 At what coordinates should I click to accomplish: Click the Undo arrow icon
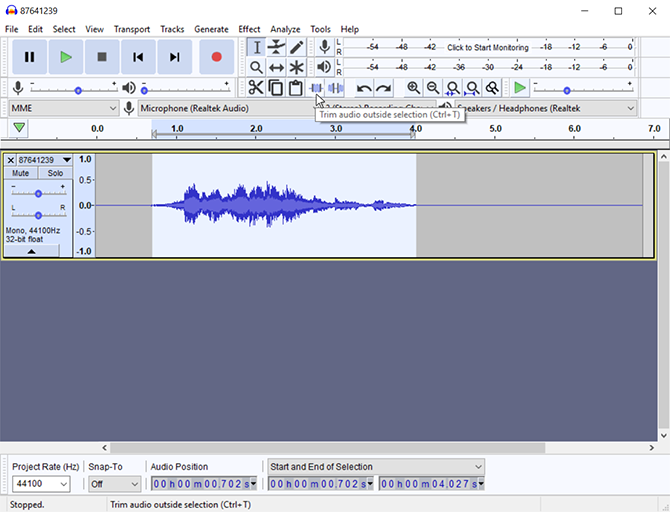tap(364, 88)
